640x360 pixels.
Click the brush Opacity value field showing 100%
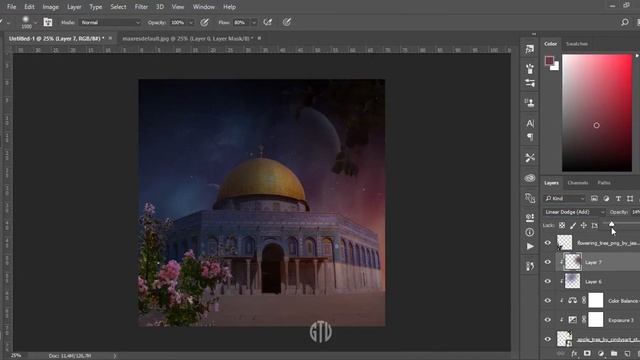178,22
